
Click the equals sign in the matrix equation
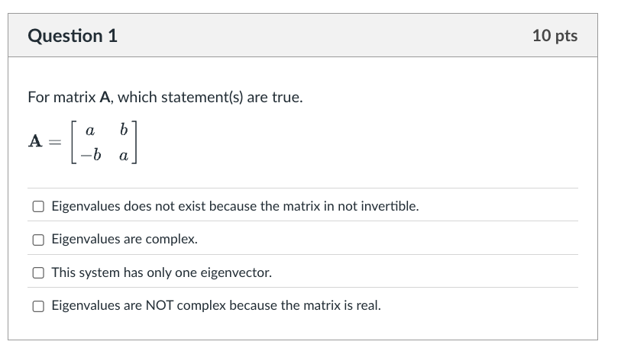click(x=53, y=143)
